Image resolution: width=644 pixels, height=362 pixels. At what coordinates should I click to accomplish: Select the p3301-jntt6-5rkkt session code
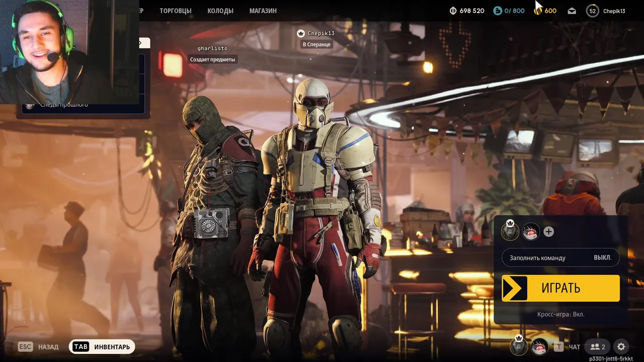tap(611, 358)
